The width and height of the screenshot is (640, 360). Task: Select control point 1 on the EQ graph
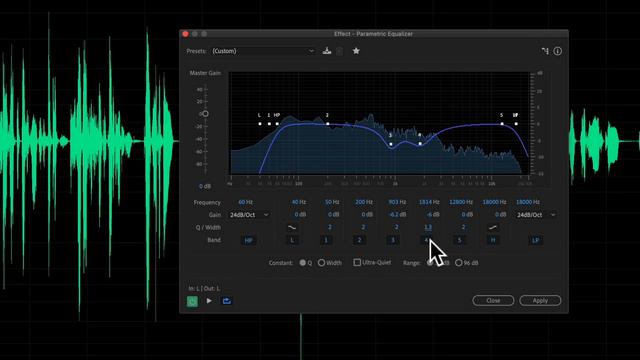click(269, 124)
